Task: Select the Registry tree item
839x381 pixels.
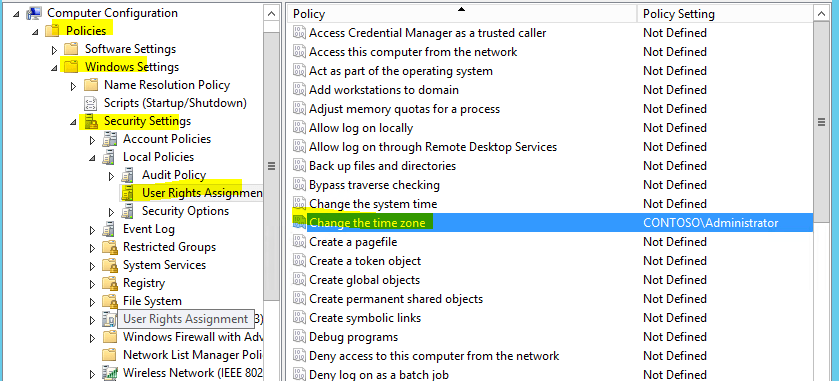Action: [x=143, y=283]
